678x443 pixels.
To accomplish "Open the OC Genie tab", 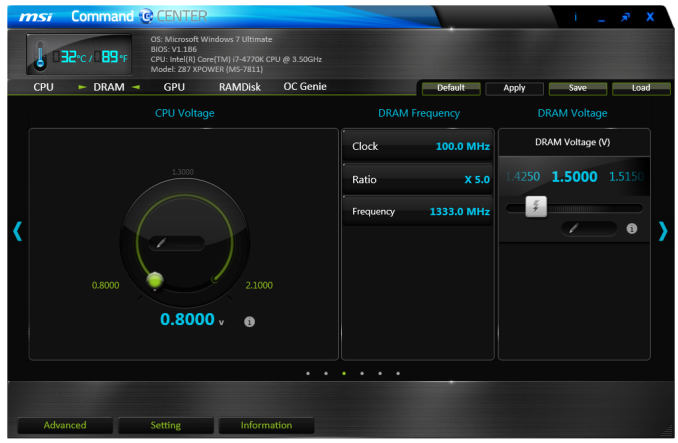I will [x=305, y=87].
